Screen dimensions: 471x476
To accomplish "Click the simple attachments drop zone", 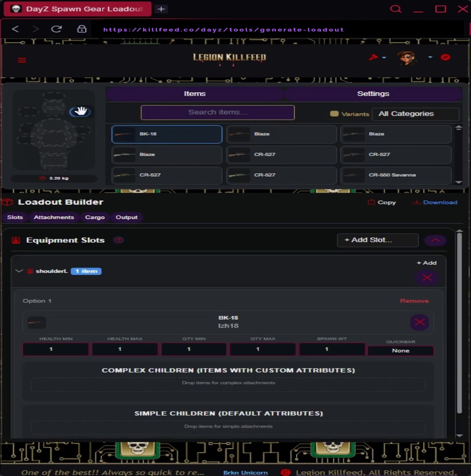I will (x=228, y=428).
